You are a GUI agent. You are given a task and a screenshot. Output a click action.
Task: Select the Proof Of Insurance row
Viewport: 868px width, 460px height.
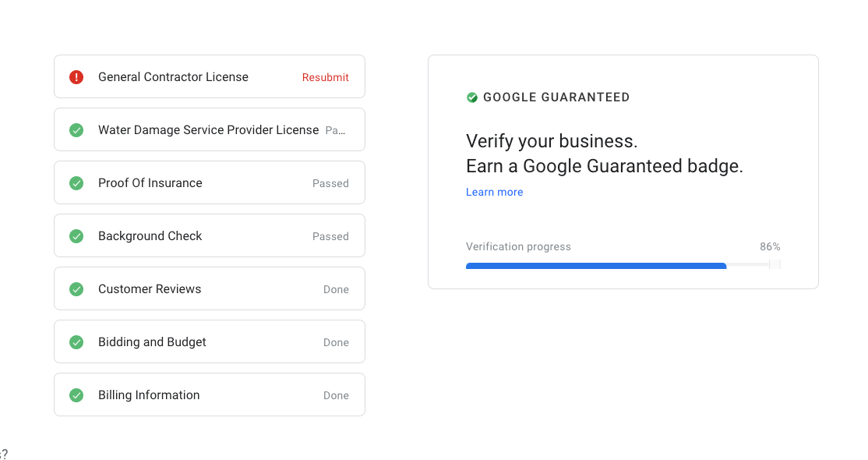click(210, 182)
